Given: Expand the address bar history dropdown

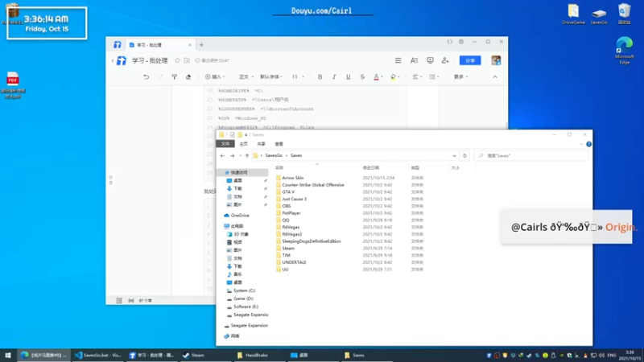Looking at the screenshot, I should click(454, 155).
